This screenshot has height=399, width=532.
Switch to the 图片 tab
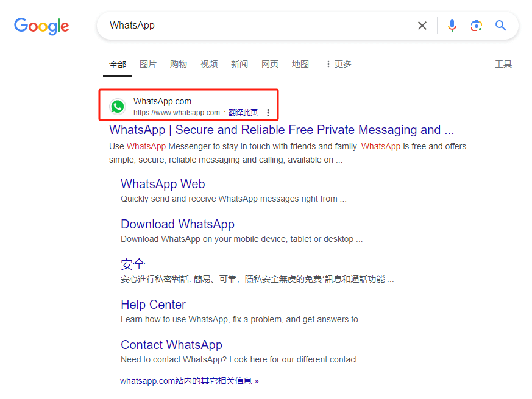pyautogui.click(x=148, y=64)
